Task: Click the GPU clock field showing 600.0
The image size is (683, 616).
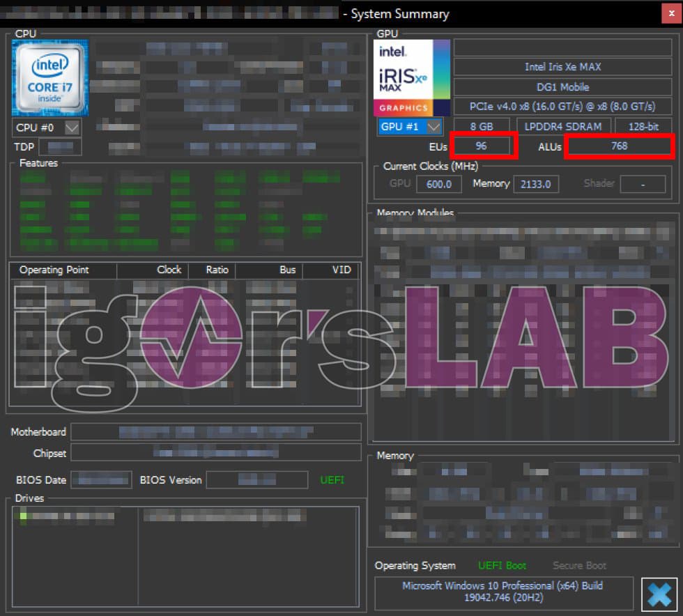Action: pos(439,184)
